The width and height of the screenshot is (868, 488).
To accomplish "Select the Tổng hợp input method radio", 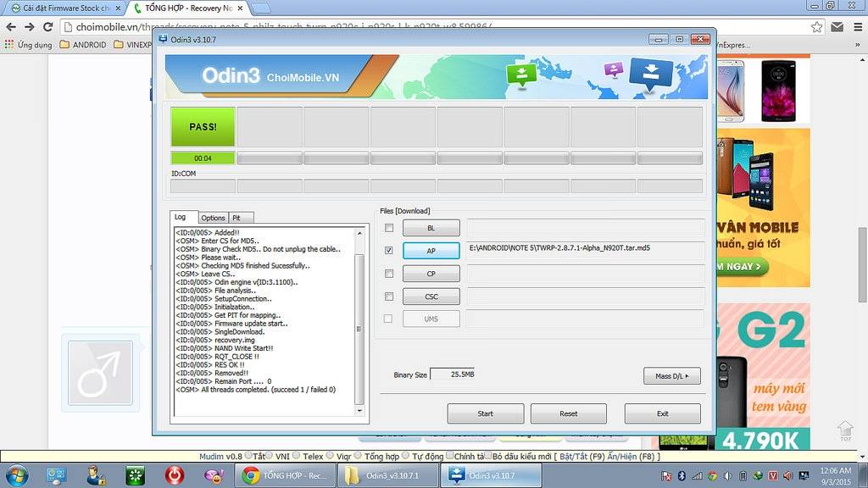I will click(x=358, y=456).
